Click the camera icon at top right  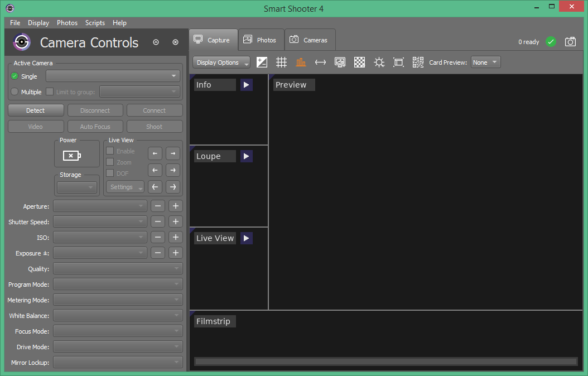tap(570, 42)
